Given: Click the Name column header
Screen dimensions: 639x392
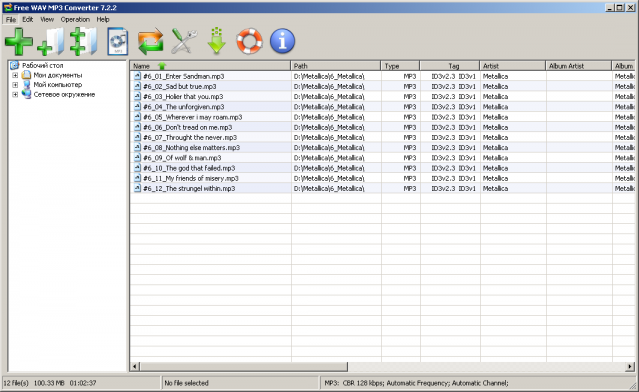Looking at the screenshot, I should point(210,66).
